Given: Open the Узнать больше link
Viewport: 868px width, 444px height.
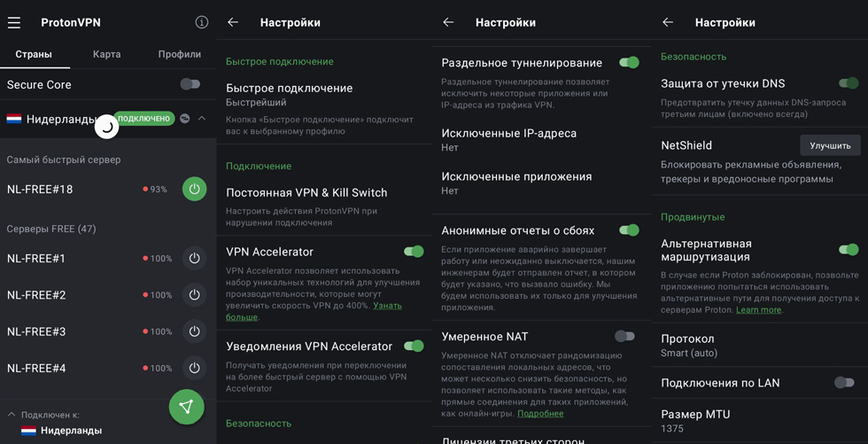Looking at the screenshot, I should tap(387, 307).
